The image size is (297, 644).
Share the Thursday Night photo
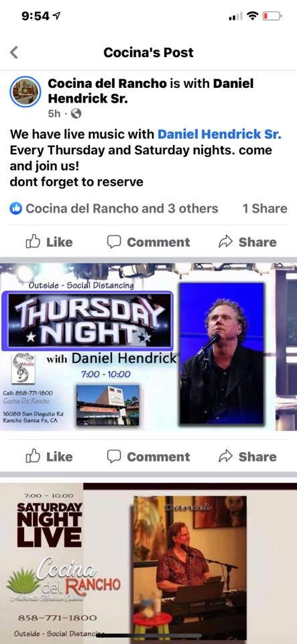click(x=247, y=456)
